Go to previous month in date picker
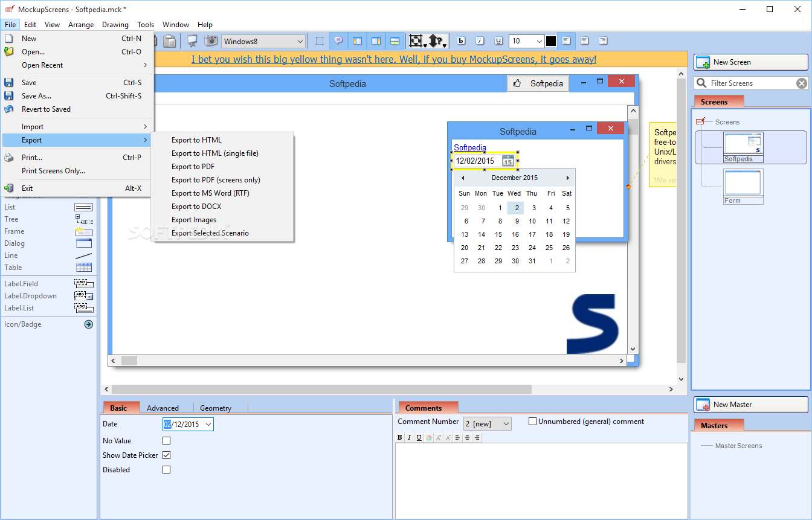This screenshot has width=812, height=520. tap(463, 178)
